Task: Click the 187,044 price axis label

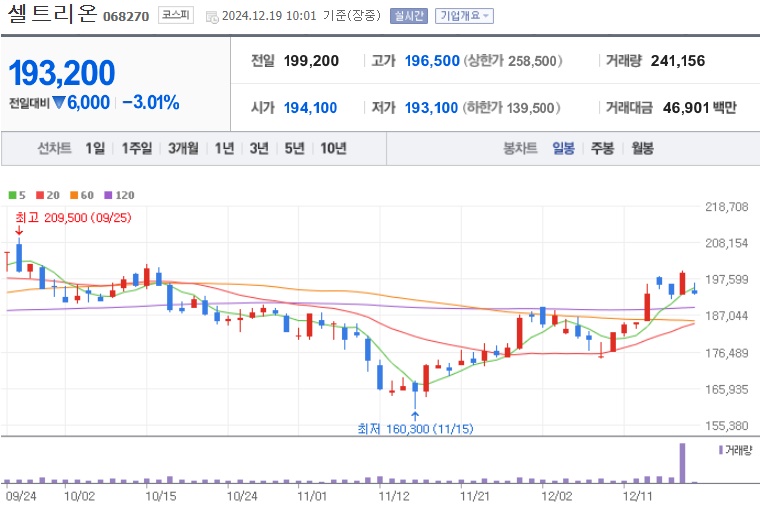Action: pos(727,316)
